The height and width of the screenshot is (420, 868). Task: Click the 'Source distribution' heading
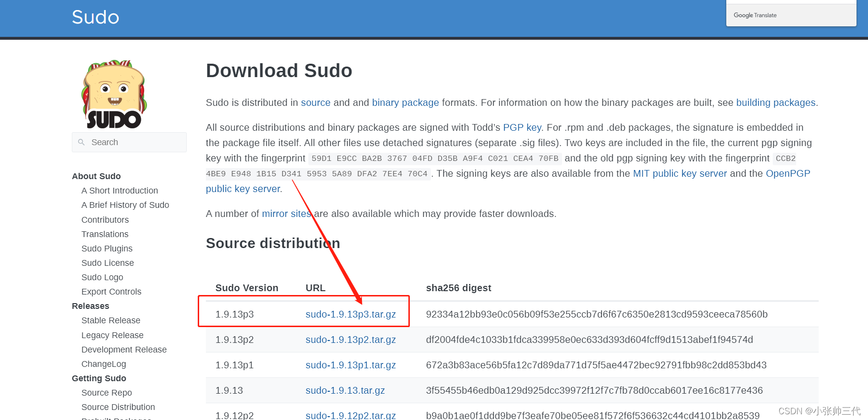tap(273, 243)
